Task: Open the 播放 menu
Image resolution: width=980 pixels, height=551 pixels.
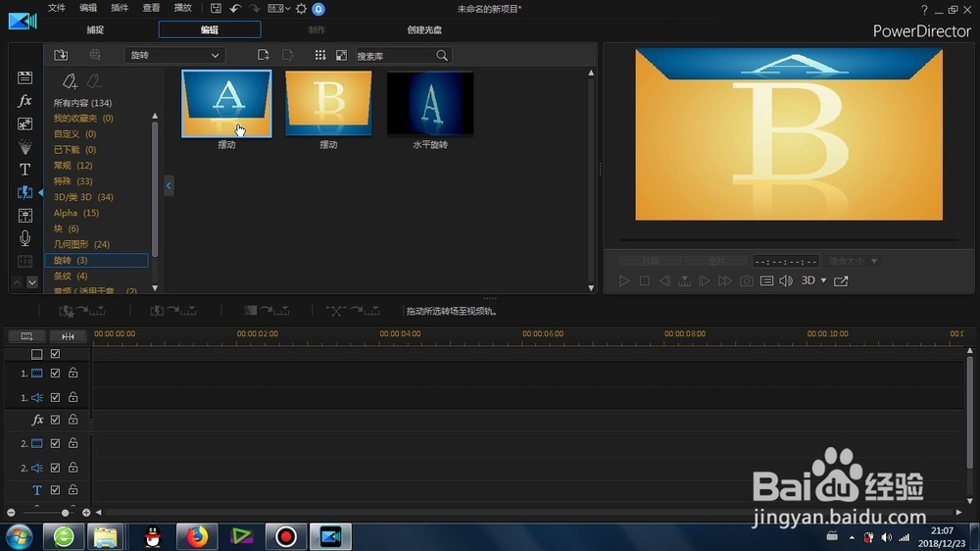Action: pos(182,8)
